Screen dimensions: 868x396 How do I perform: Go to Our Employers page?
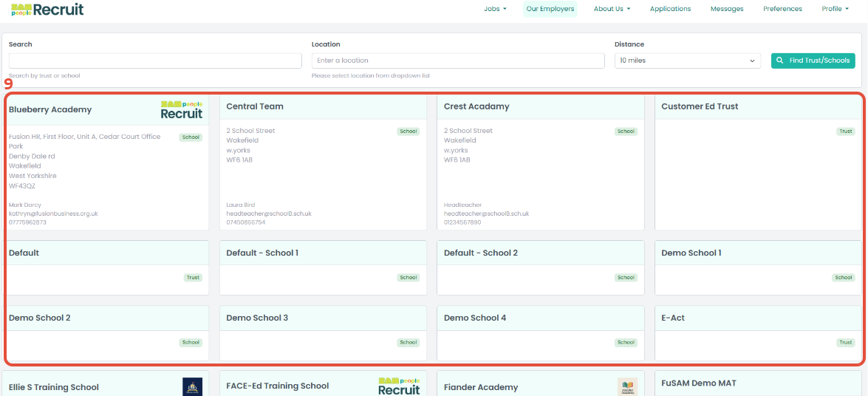550,9
